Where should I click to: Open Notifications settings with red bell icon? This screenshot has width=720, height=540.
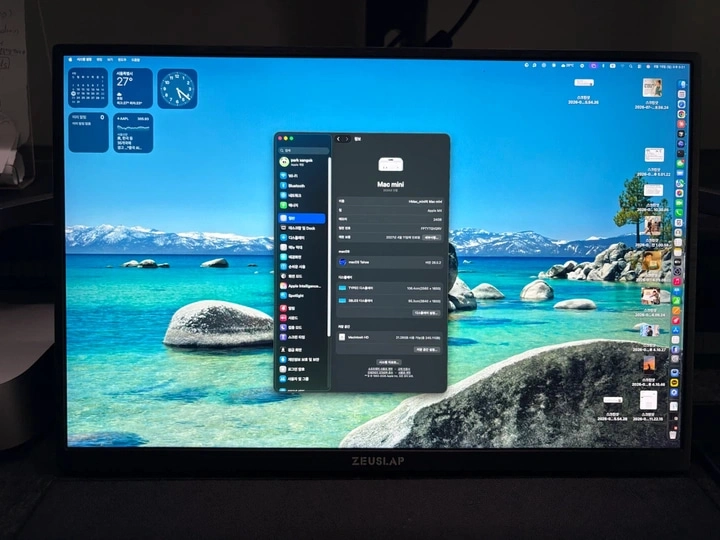pyautogui.click(x=302, y=309)
